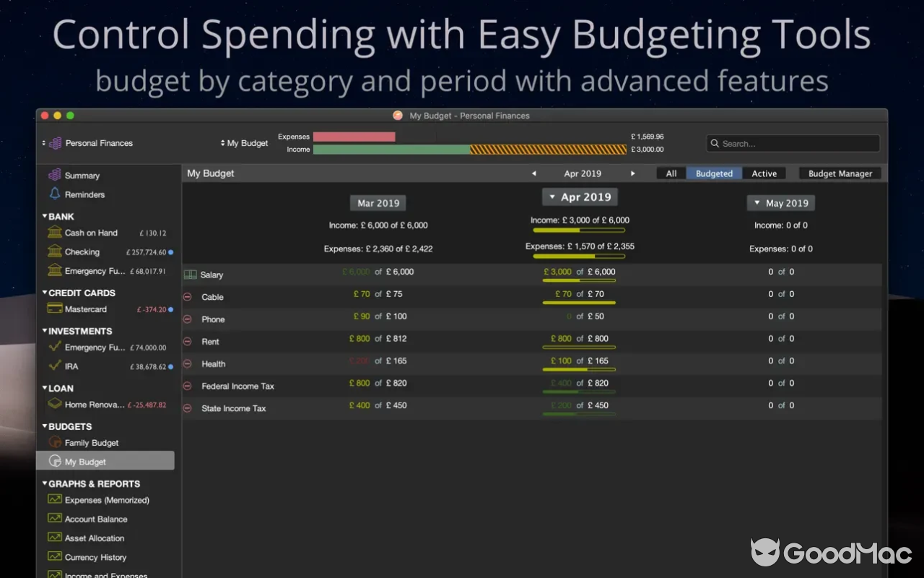Select the Mar 2019 column header
924x578 pixels.
pos(378,202)
